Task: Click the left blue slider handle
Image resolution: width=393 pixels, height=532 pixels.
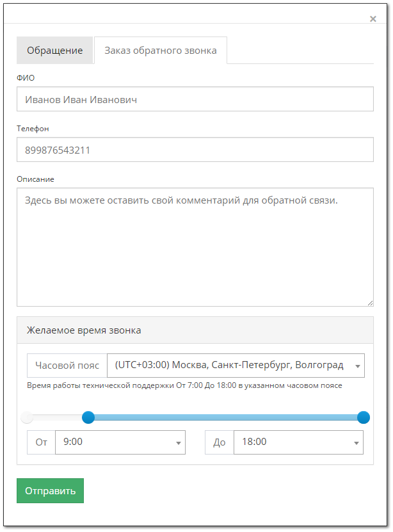Action: click(88, 417)
